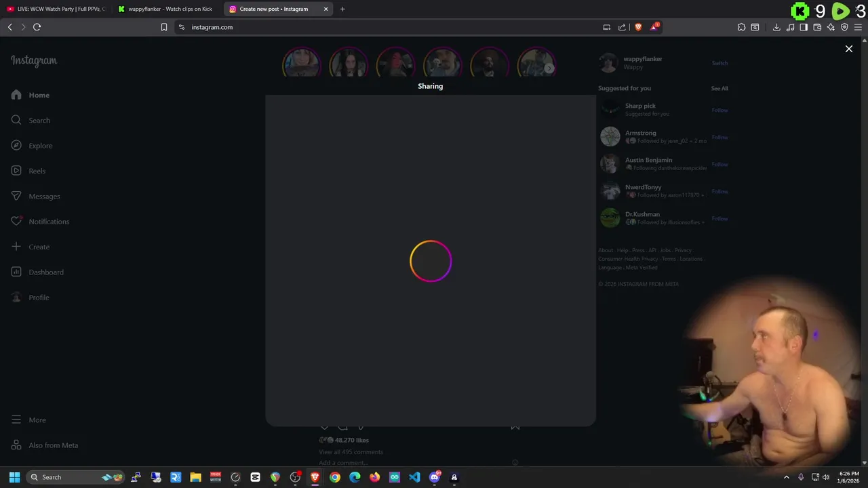Switch to the LIVE: WCW Watch Party tab
Screen dimensions: 868x488
click(x=56, y=9)
